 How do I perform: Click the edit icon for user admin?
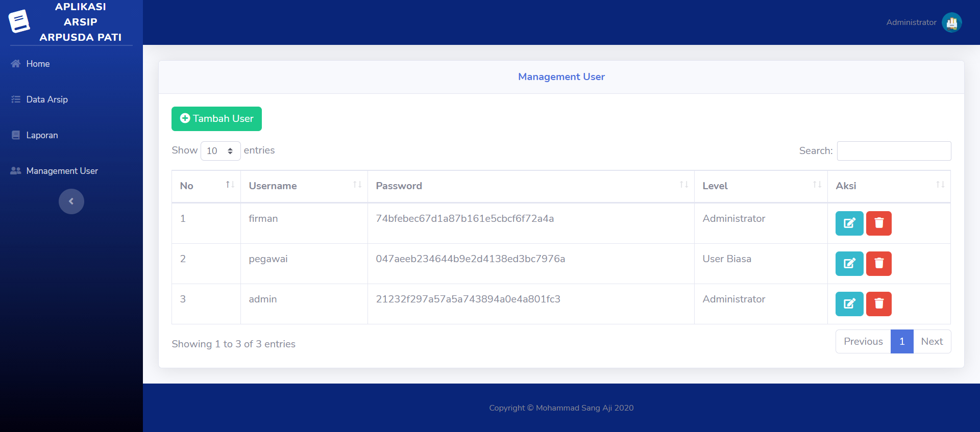(849, 304)
